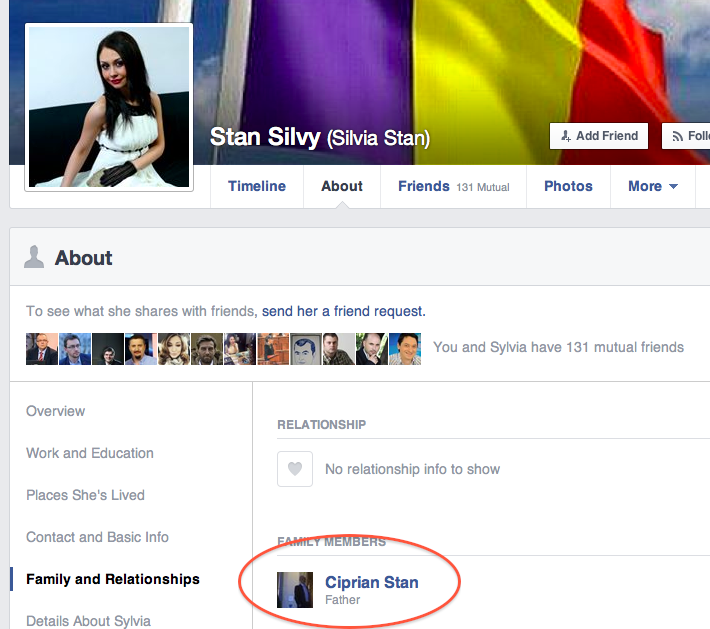Screen dimensions: 710x629
Task: Open Contact and Basic Info section
Action: (97, 537)
